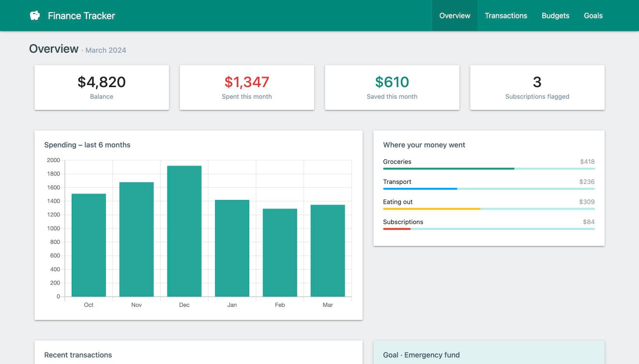Image resolution: width=639 pixels, height=364 pixels.
Task: Click the Transport category label
Action: coord(397,182)
